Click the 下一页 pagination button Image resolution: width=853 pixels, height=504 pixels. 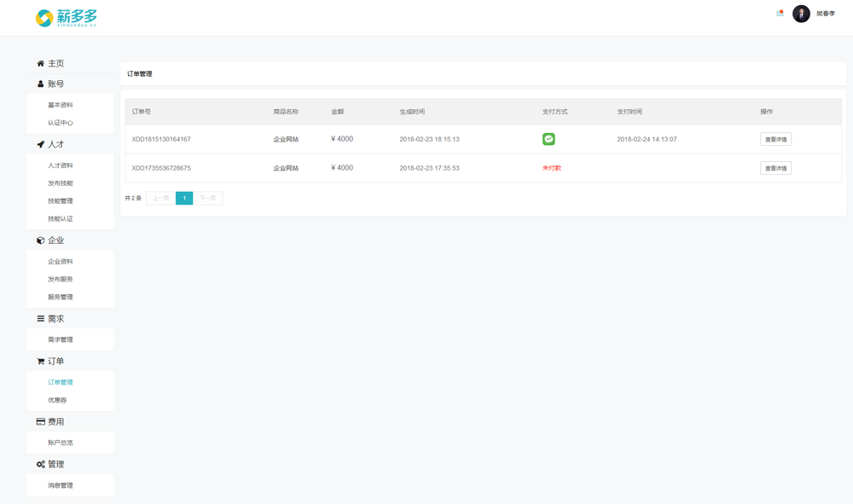tap(208, 198)
